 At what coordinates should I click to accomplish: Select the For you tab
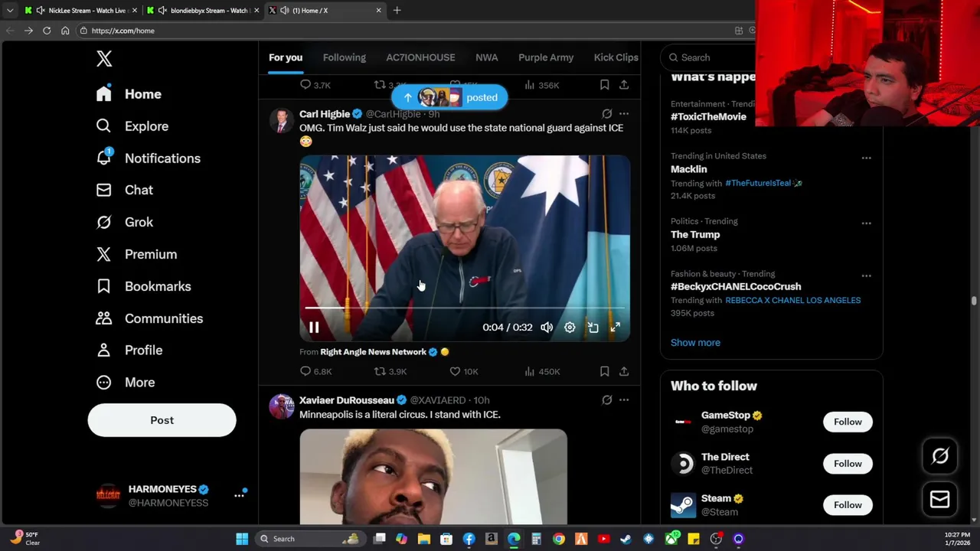pyautogui.click(x=286, y=57)
